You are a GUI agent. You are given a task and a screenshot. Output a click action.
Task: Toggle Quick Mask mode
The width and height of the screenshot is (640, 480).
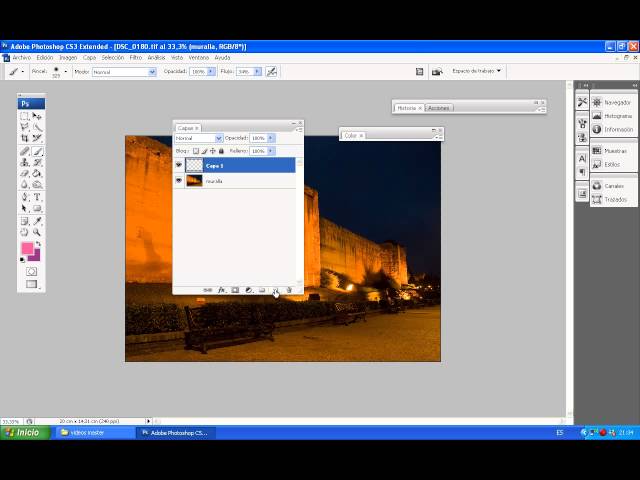coord(31,271)
